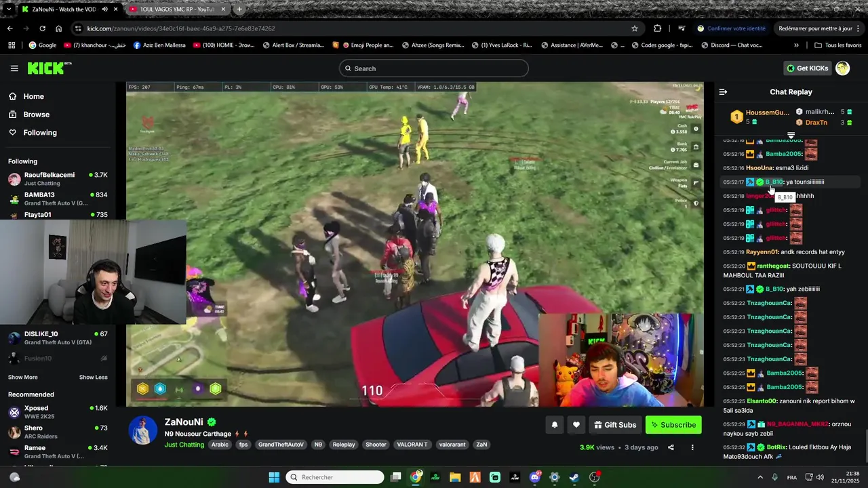868x488 pixels.
Task: Open Discord from the taskbar
Action: [534, 477]
